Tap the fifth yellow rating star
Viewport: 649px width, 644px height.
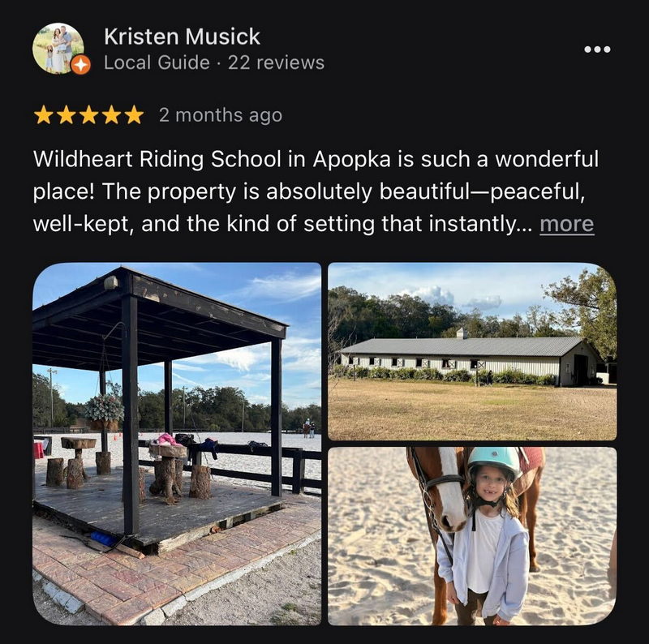click(x=133, y=115)
